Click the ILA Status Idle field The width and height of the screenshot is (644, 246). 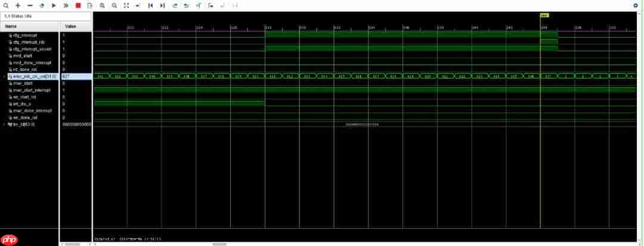pos(46,16)
